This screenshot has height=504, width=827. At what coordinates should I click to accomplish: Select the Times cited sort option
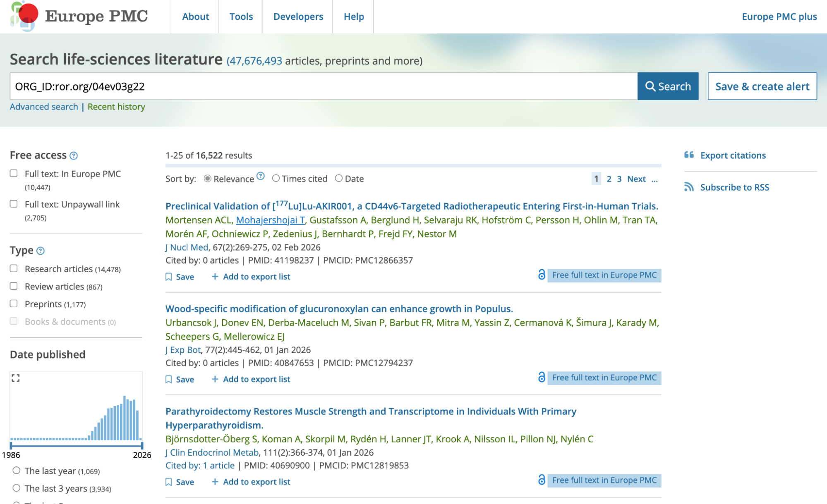pyautogui.click(x=276, y=178)
